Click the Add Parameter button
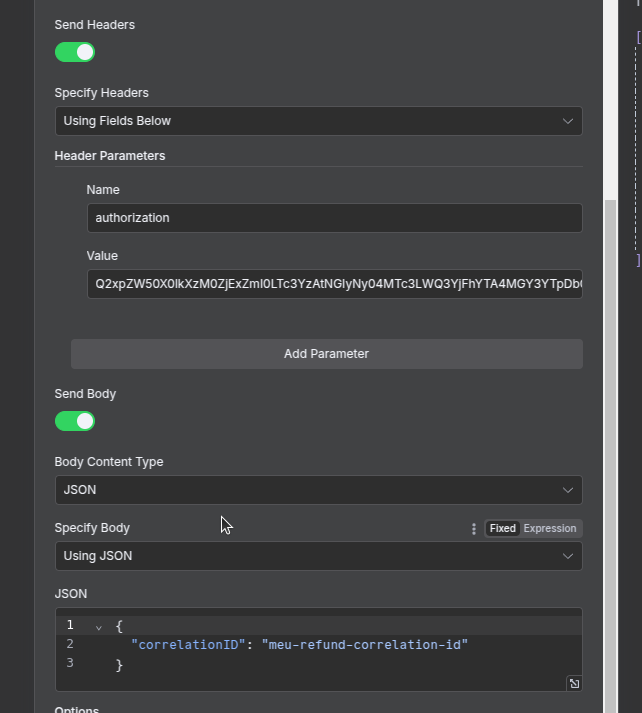This screenshot has width=642, height=713. click(x=326, y=354)
